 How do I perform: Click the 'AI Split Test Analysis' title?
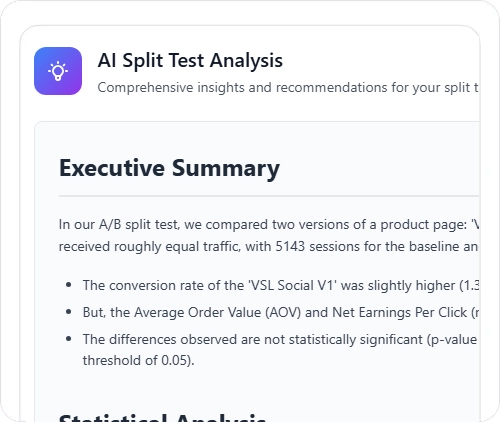click(x=190, y=61)
